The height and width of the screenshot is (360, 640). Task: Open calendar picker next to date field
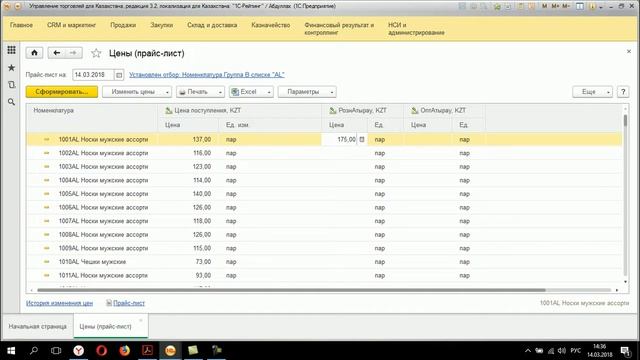(x=119, y=75)
